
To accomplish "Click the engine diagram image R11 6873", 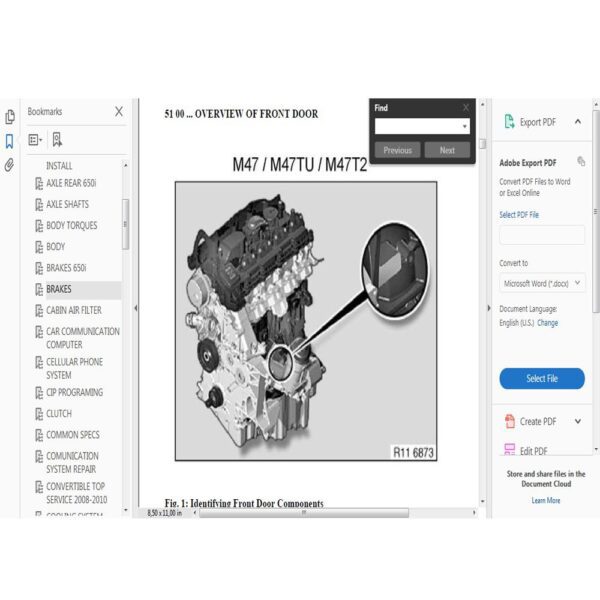I will coord(306,321).
